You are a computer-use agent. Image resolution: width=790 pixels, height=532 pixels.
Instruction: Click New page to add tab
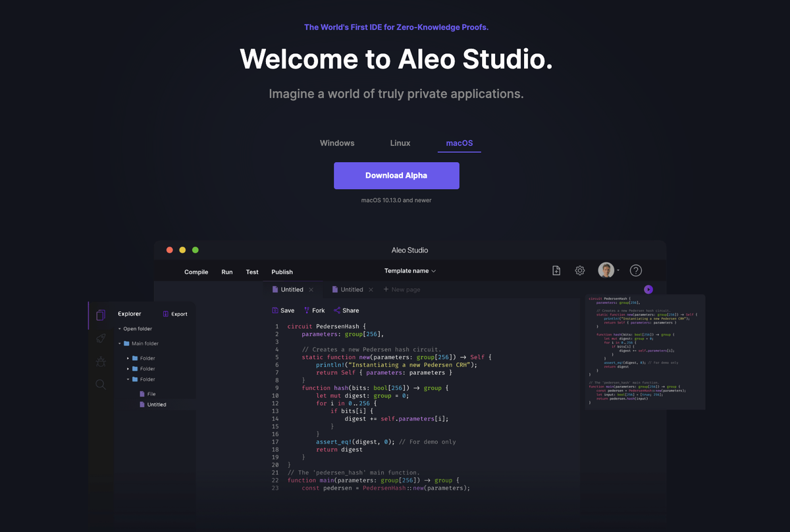tap(402, 290)
